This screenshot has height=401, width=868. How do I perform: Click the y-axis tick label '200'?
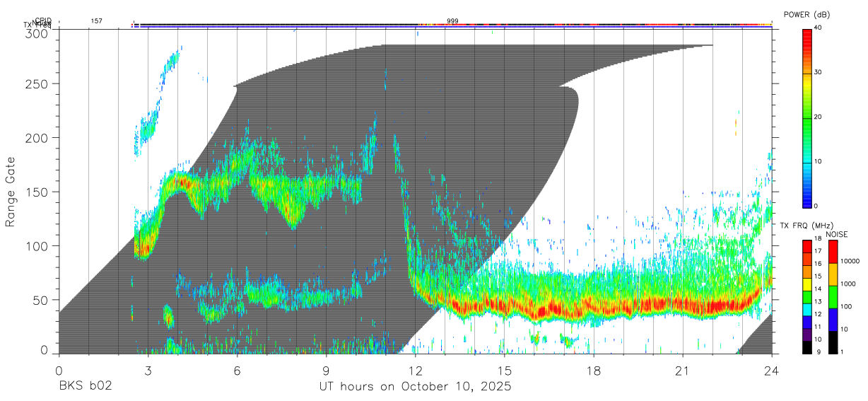(38, 137)
